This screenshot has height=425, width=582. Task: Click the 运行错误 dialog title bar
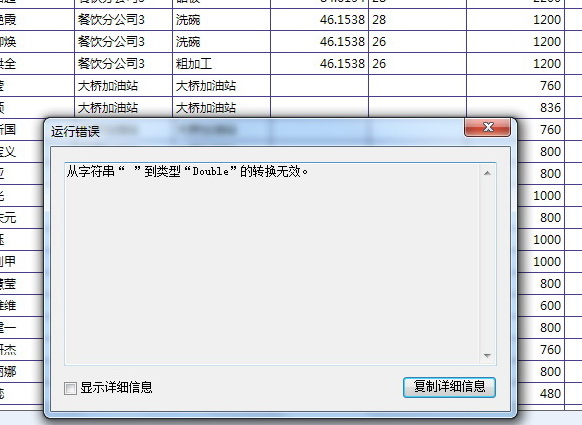coord(256,131)
